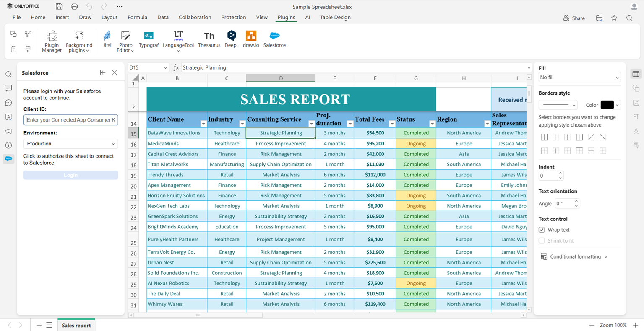
Task: Select the Sales report sheet tab
Action: click(x=76, y=325)
